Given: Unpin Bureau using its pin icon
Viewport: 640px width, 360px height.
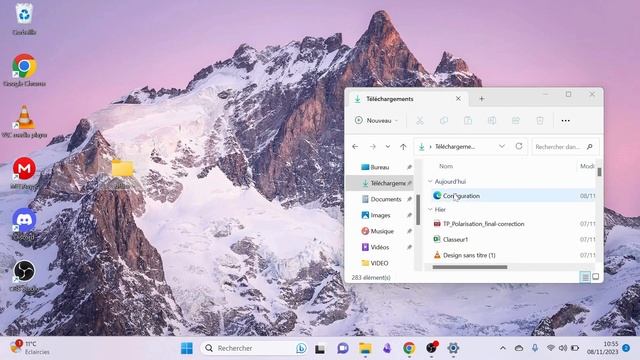Looking at the screenshot, I should [409, 167].
